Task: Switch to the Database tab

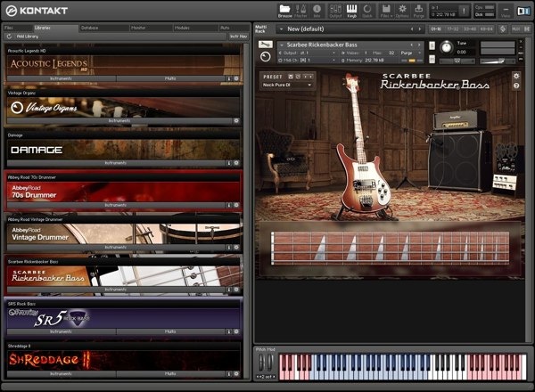Action: click(103, 28)
